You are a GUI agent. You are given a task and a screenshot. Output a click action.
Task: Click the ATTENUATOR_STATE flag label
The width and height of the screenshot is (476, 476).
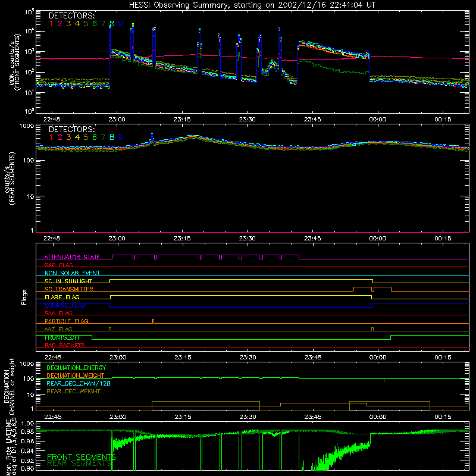[72, 257]
